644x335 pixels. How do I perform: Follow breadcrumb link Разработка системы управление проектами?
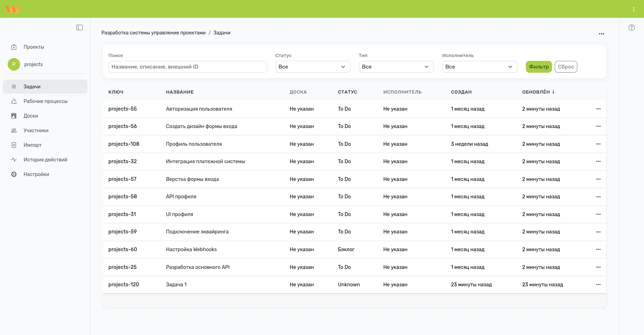[x=154, y=33]
